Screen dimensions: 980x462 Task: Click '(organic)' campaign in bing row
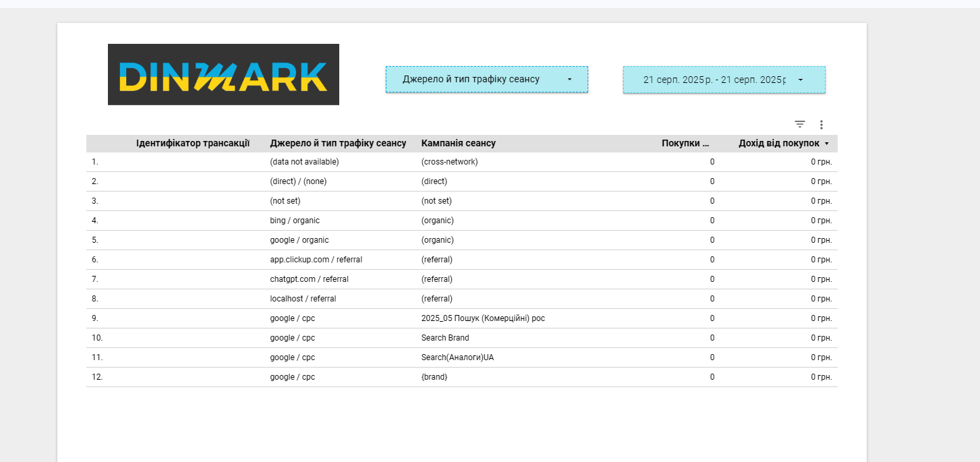[x=437, y=221]
